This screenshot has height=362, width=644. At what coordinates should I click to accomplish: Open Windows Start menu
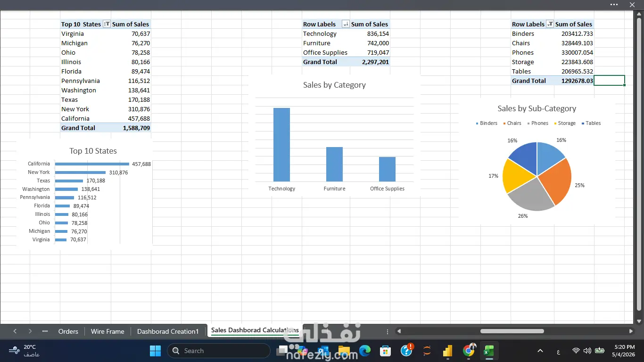coord(155,351)
